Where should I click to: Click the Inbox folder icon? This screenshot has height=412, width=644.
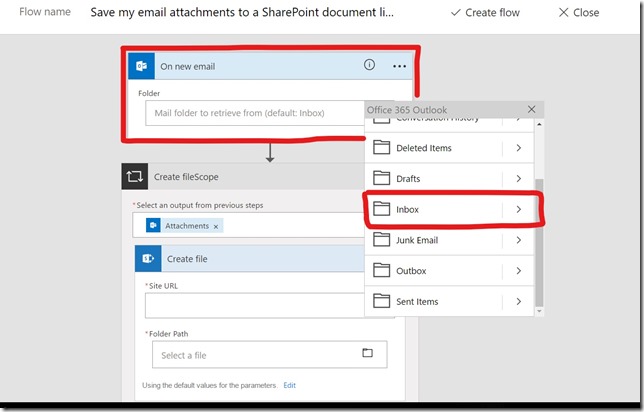[382, 209]
